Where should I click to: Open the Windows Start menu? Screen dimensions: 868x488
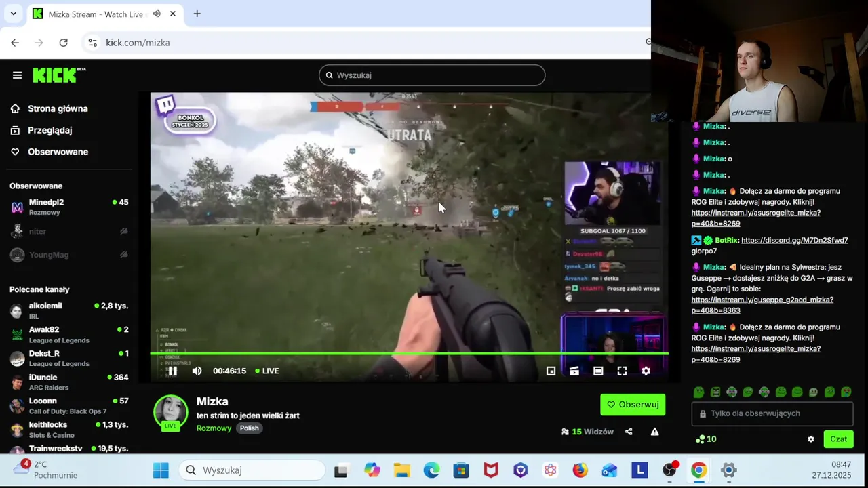tap(161, 470)
